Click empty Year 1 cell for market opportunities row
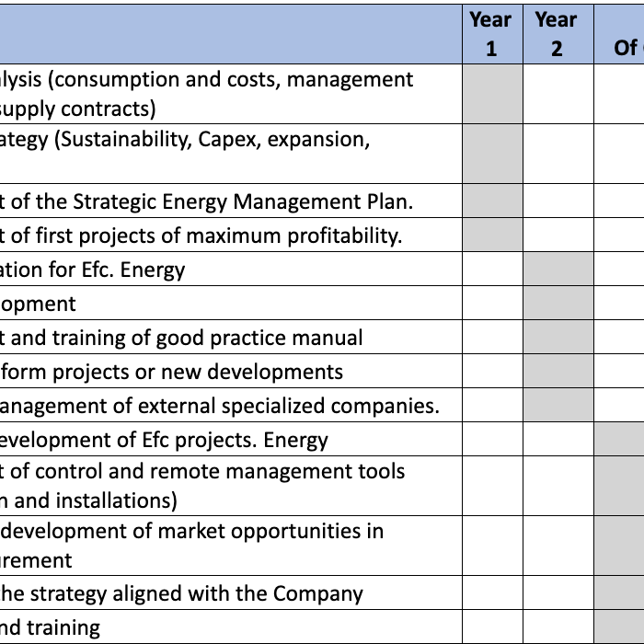644x644 pixels. (x=492, y=546)
